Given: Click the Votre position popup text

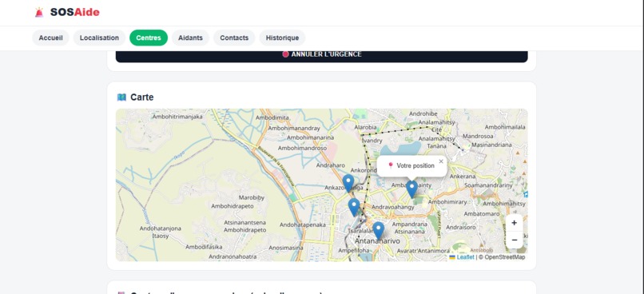Looking at the screenshot, I should [x=415, y=166].
